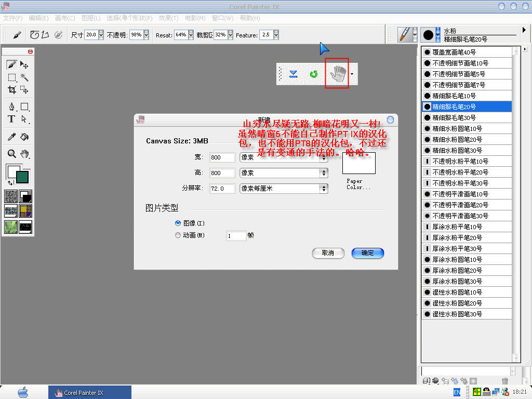This screenshot has width=532, height=399.
Task: Open the 效果(T) menu
Action: pos(168,18)
